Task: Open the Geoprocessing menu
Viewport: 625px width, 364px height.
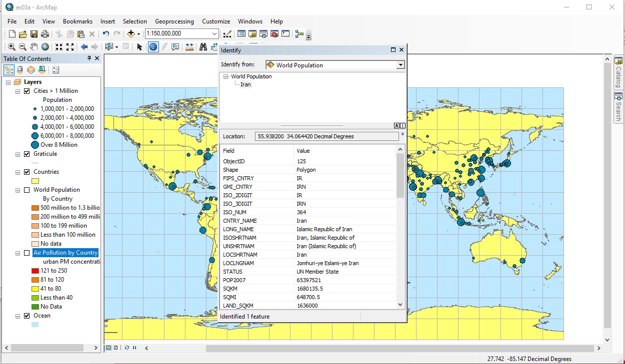Action: point(174,21)
